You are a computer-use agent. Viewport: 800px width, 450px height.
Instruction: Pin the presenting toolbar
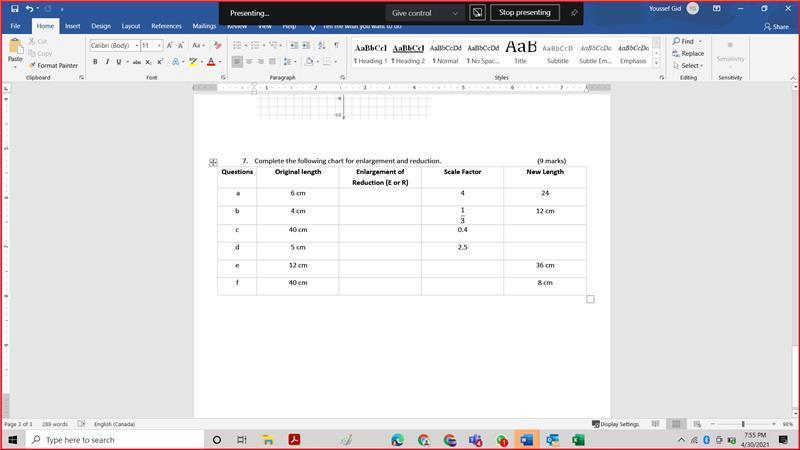click(x=573, y=13)
